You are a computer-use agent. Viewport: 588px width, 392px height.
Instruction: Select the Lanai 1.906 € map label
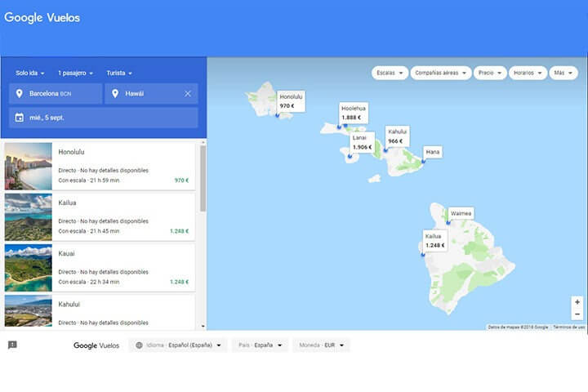363,143
